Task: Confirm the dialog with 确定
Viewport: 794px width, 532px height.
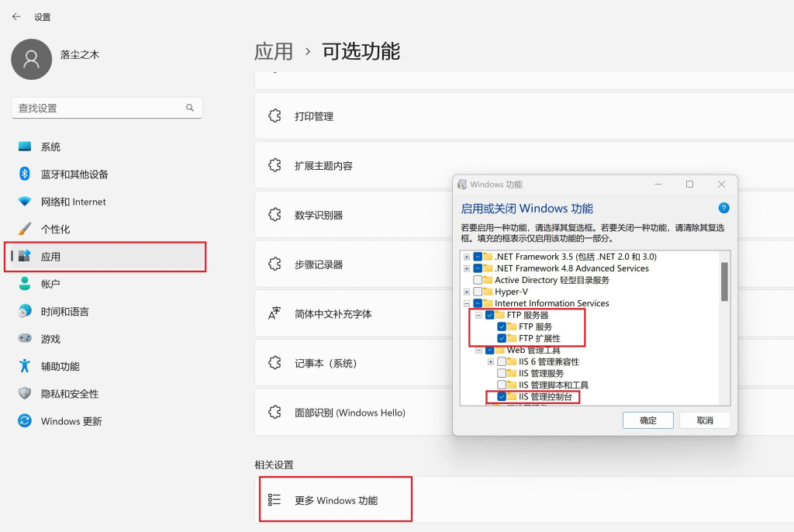Action: pyautogui.click(x=647, y=420)
